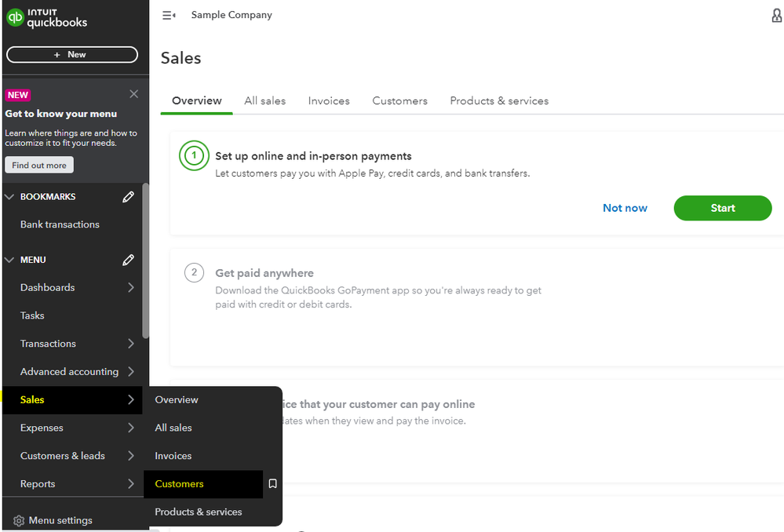Collapse the BOOKMARKS section
Viewport: 784px width, 532px height.
click(9, 197)
